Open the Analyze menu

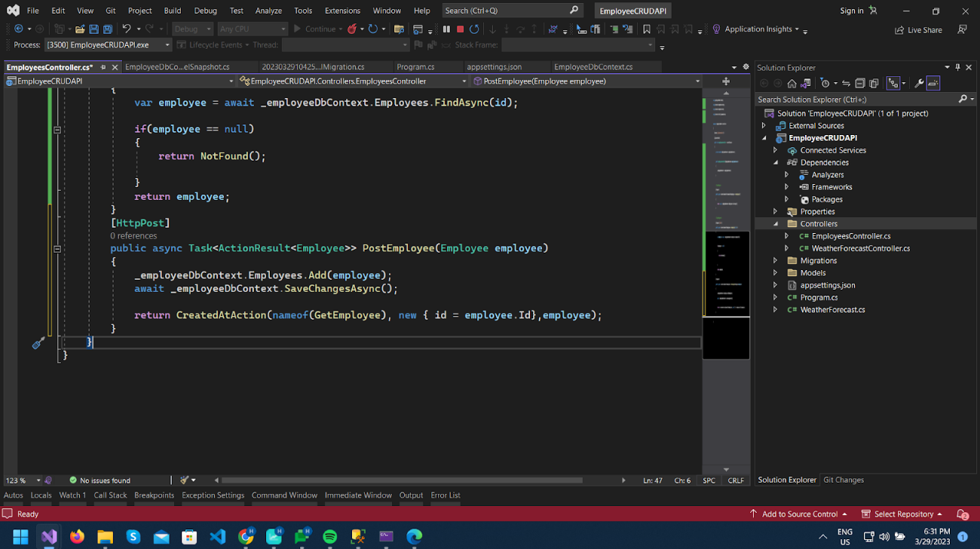268,11
